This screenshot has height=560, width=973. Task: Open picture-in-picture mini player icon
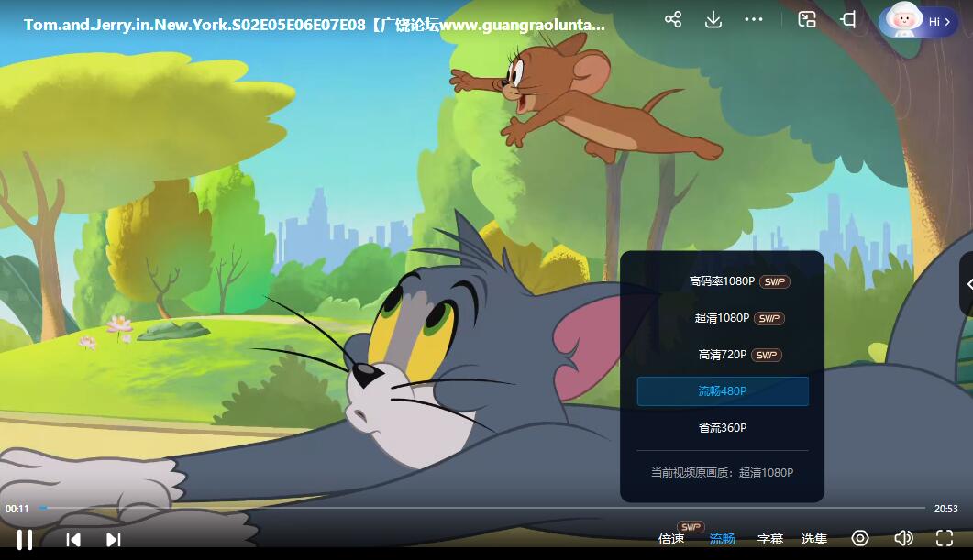(807, 20)
